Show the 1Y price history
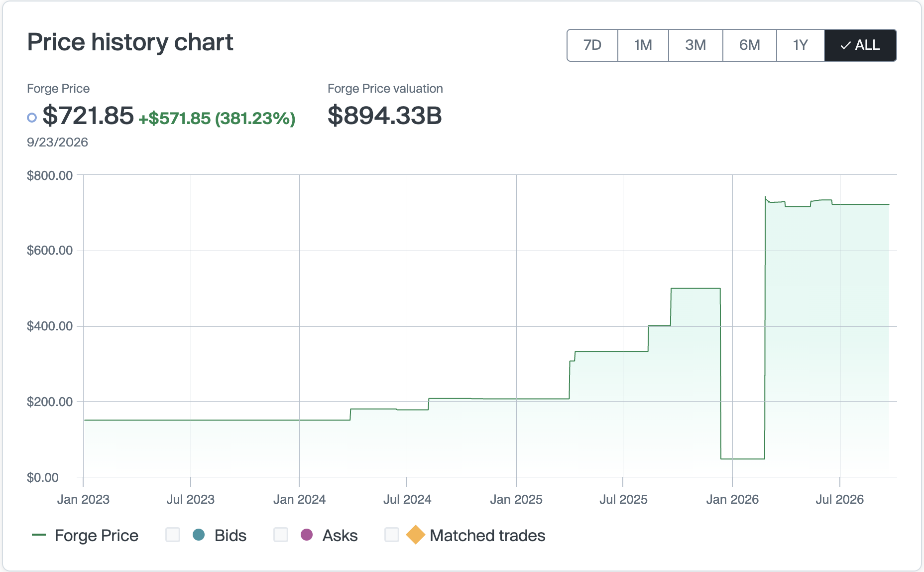 (800, 45)
